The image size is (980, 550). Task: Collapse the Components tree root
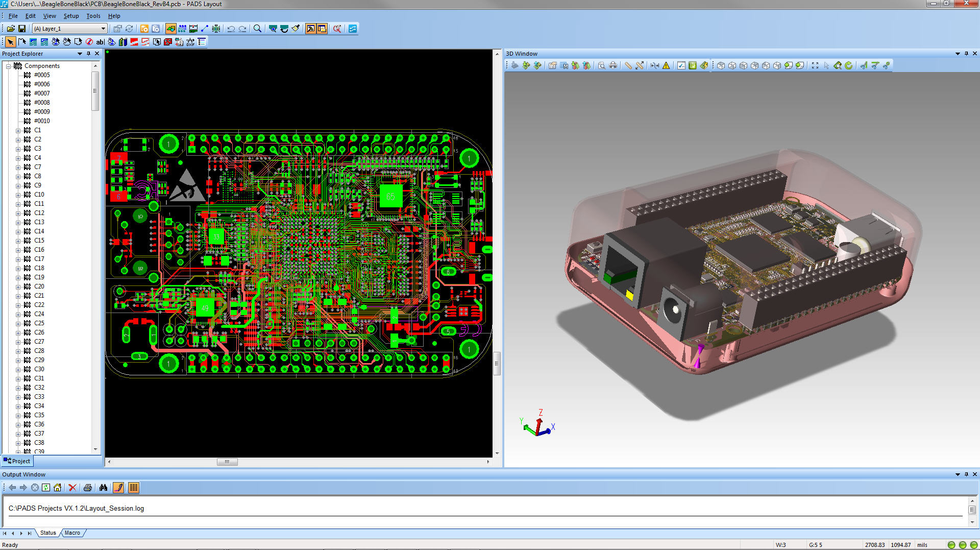pos(8,66)
